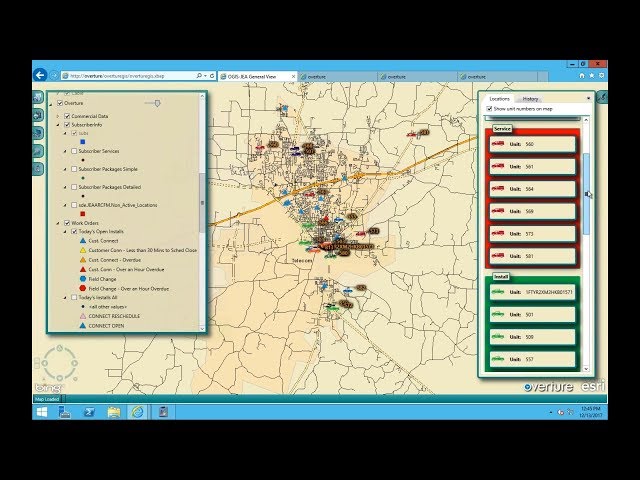
Task: Open the browser Tools gear icon
Action: tap(601, 76)
